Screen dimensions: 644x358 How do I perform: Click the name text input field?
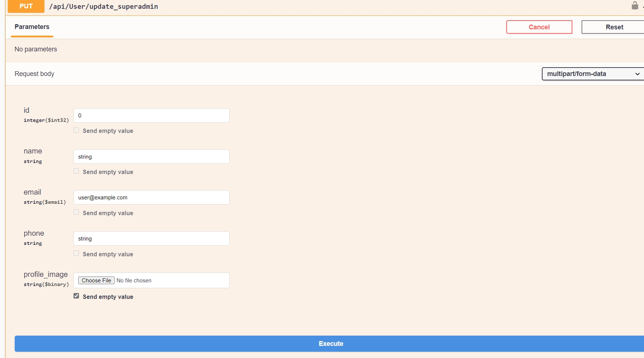tap(151, 157)
